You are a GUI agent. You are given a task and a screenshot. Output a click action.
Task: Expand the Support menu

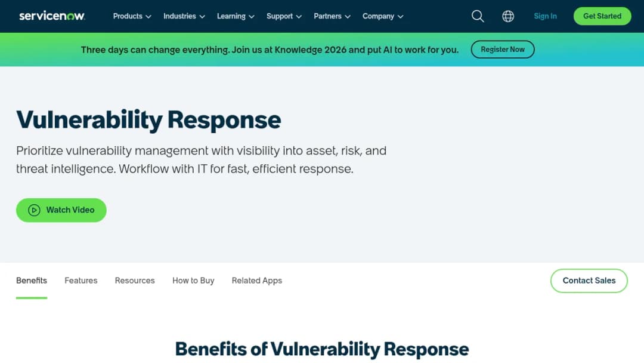coord(284,16)
